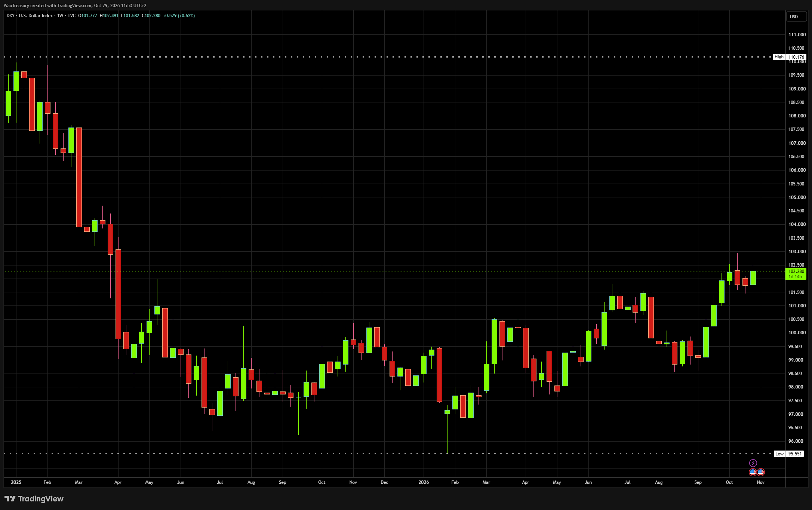Click the purple lightning bolt event marker
Screen dimensions: 812x510
pos(753,463)
